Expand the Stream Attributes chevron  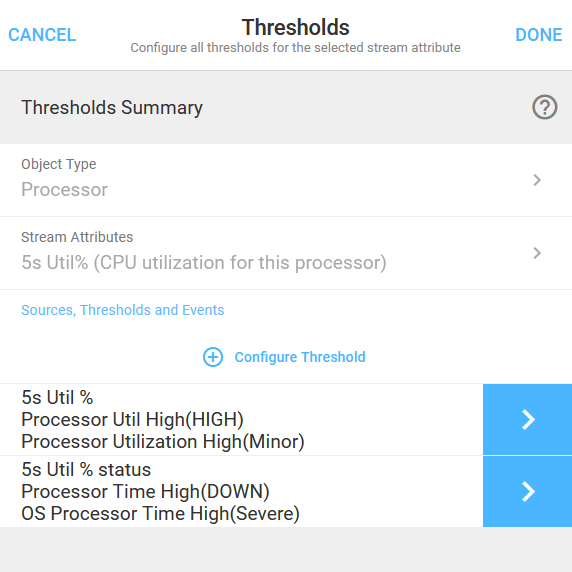[x=537, y=253]
